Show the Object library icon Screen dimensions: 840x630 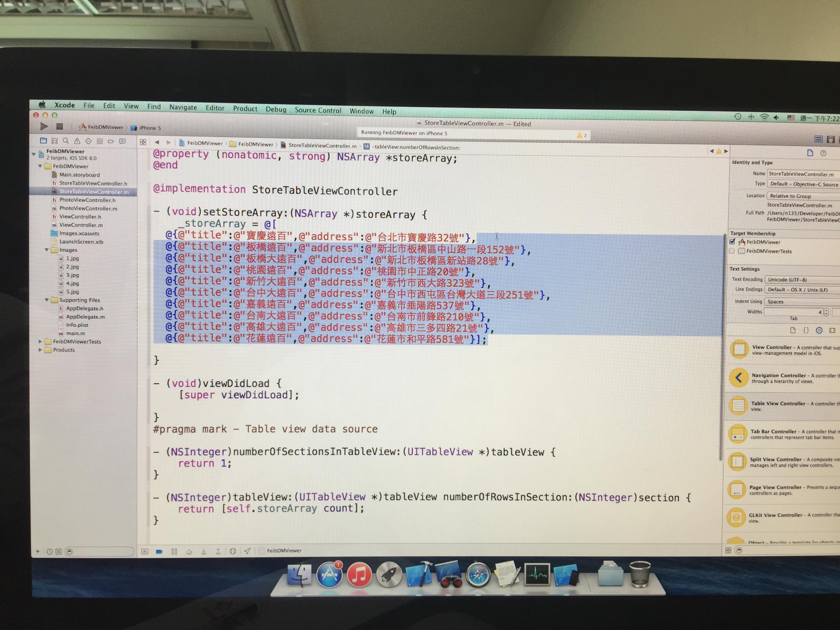819,330
